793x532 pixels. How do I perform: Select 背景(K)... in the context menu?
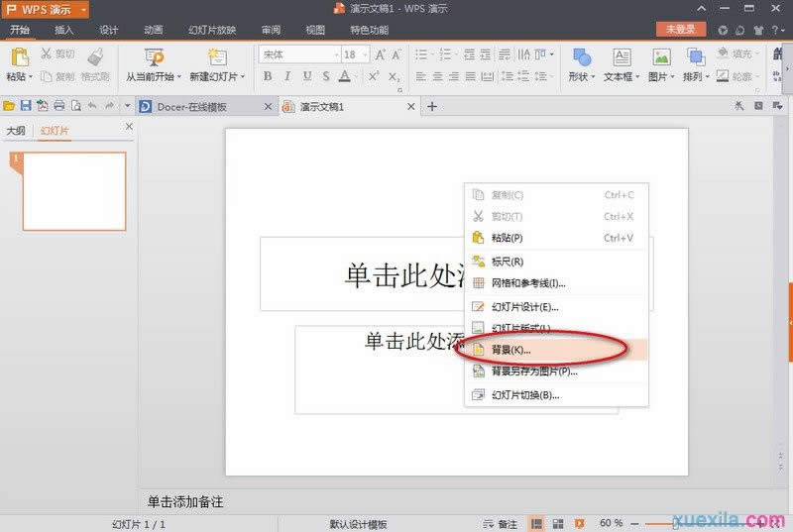511,350
